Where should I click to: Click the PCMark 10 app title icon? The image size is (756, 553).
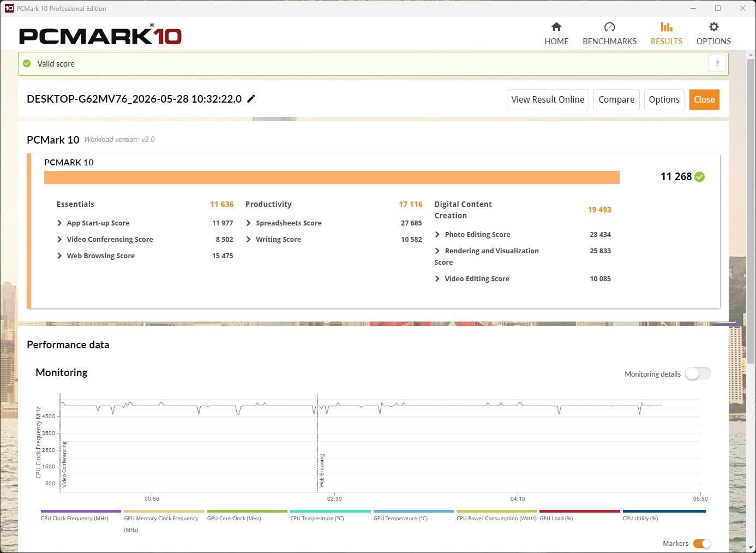click(x=9, y=8)
